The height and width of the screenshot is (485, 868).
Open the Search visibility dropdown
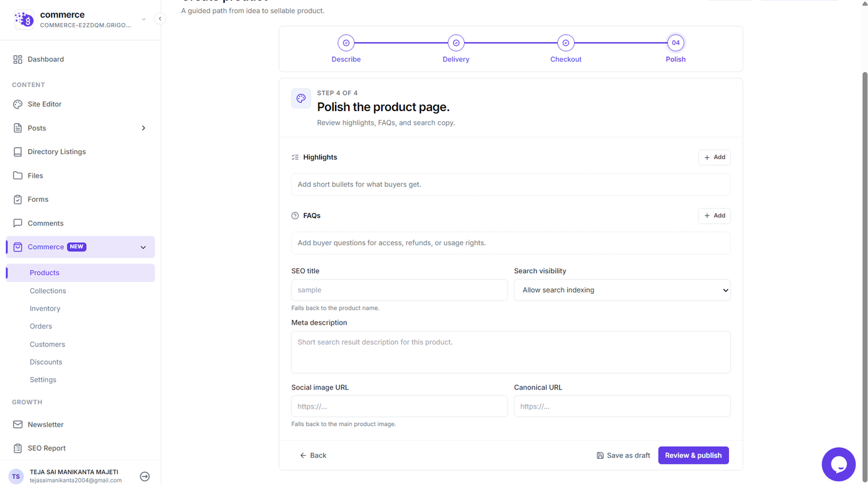(x=622, y=290)
